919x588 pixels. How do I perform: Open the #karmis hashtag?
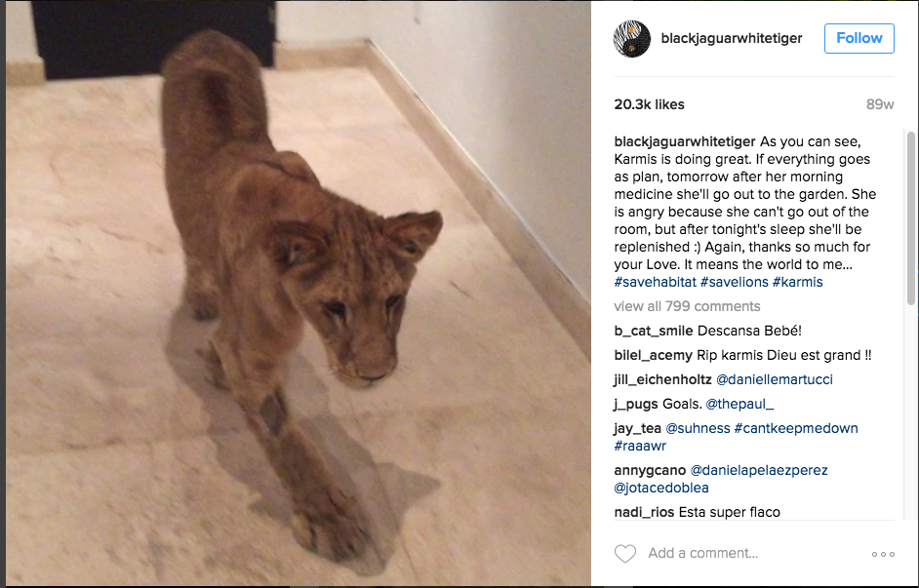797,282
